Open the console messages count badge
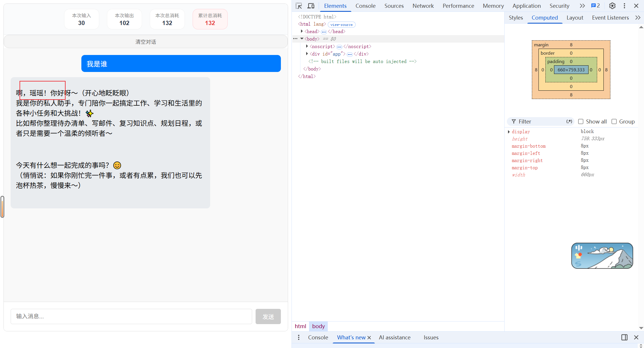644x348 pixels. (595, 6)
